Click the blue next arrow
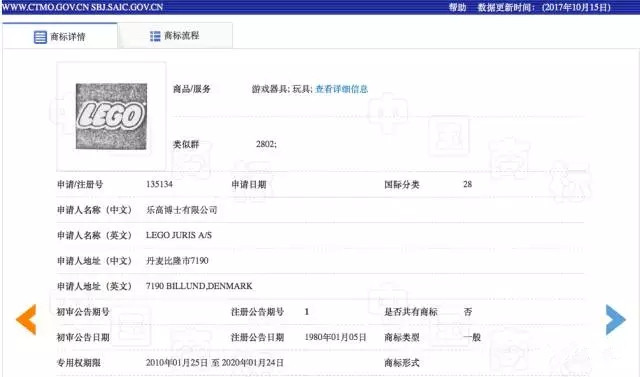Viewport: 640px width, 377px height. pyautogui.click(x=616, y=319)
